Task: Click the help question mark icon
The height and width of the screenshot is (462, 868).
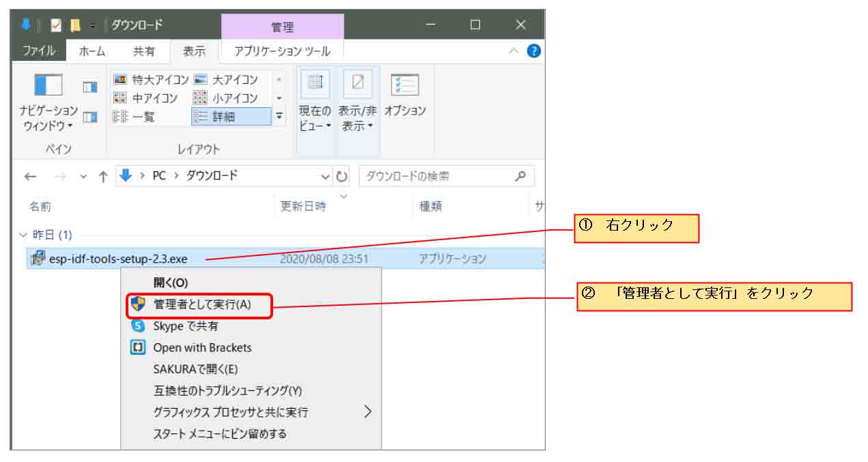Action: (x=534, y=51)
